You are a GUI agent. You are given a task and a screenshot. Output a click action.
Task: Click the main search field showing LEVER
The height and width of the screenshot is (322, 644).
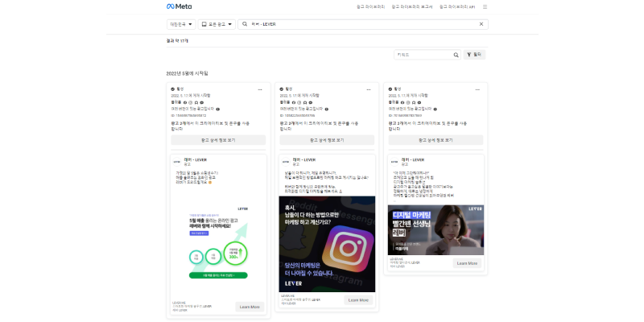click(363, 24)
